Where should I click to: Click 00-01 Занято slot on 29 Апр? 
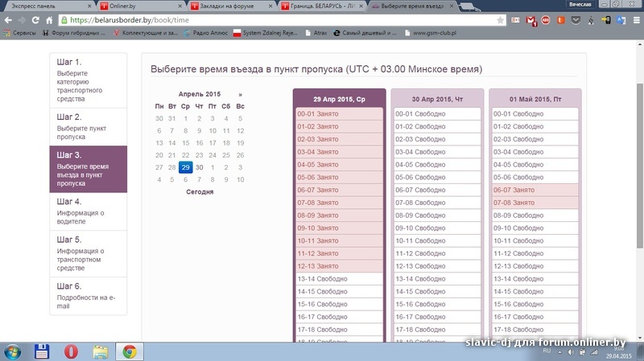[339, 114]
